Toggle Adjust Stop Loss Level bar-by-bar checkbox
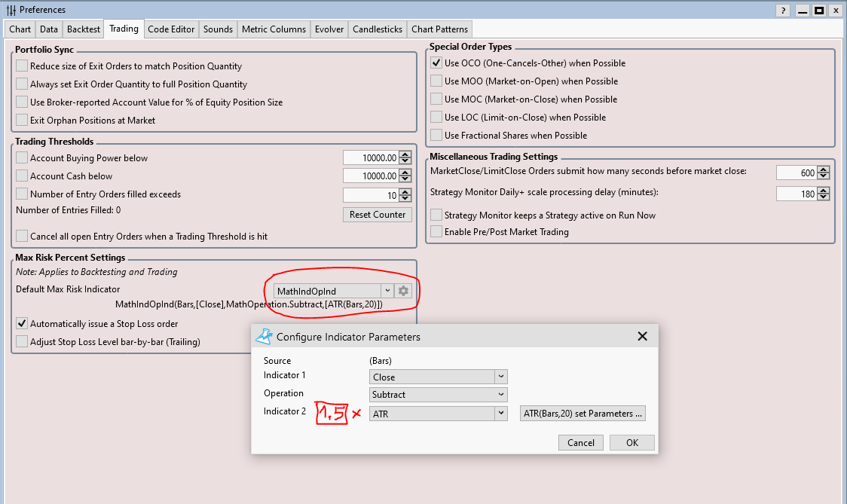Screen dimensions: 847x504 pyautogui.click(x=22, y=342)
